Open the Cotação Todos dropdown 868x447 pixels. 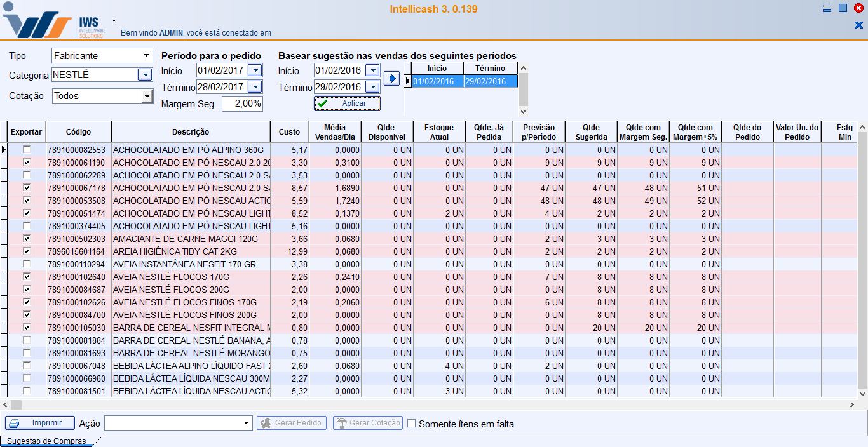[x=147, y=96]
